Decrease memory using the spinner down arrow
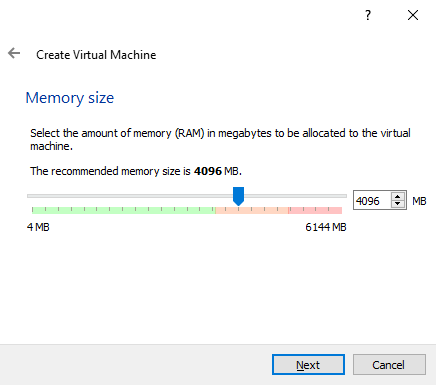 397,204
